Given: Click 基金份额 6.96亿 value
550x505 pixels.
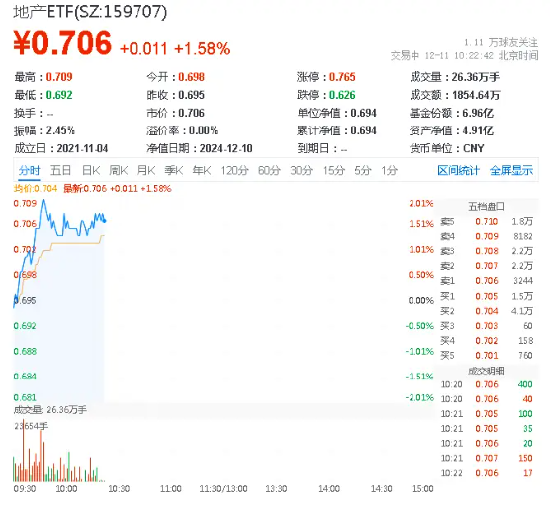Looking at the screenshot, I should [478, 113].
